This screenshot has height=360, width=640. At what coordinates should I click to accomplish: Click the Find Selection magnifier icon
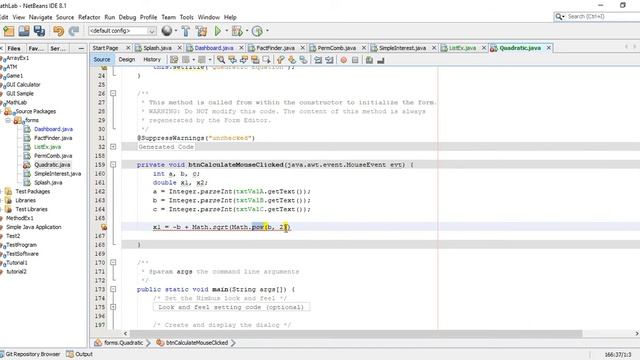(x=221, y=60)
